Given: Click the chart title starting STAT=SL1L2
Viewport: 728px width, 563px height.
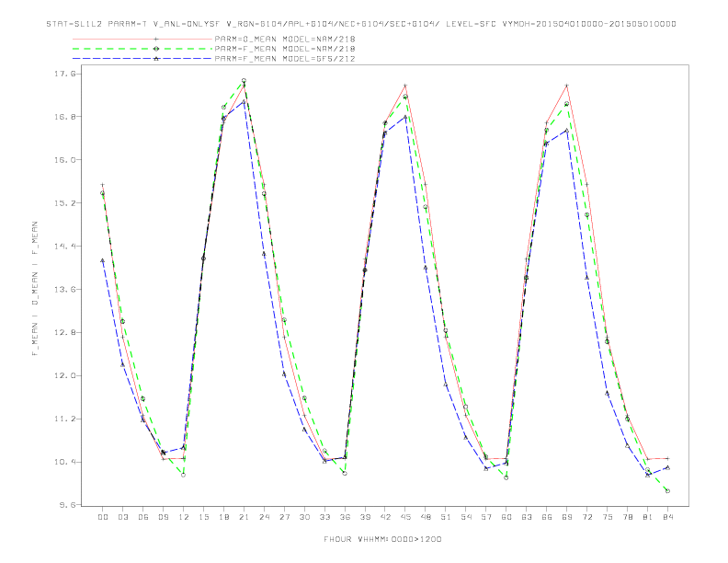Looking at the screenshot, I should 361,24.
